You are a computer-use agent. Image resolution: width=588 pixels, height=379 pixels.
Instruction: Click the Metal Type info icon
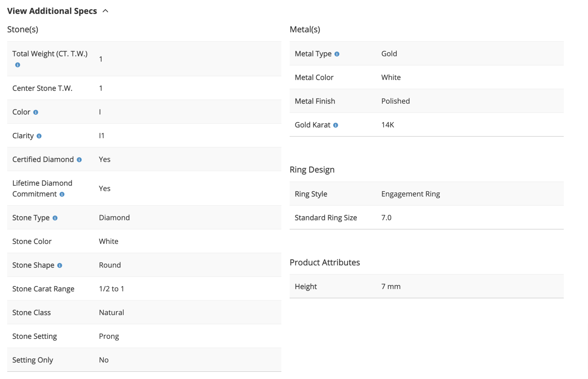point(337,54)
